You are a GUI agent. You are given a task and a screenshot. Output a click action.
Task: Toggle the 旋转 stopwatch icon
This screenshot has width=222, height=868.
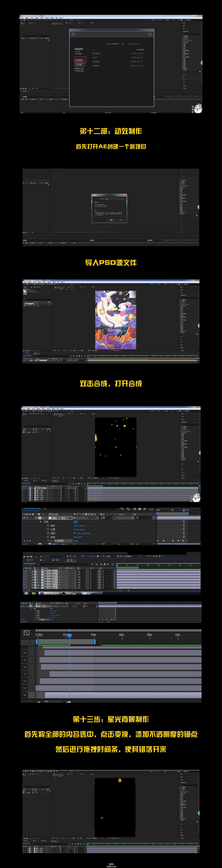point(48,537)
